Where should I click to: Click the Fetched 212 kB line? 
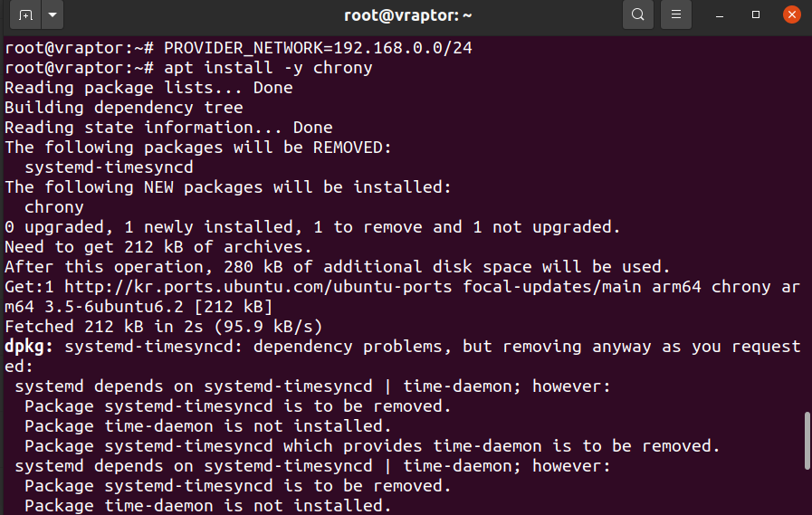coord(164,327)
